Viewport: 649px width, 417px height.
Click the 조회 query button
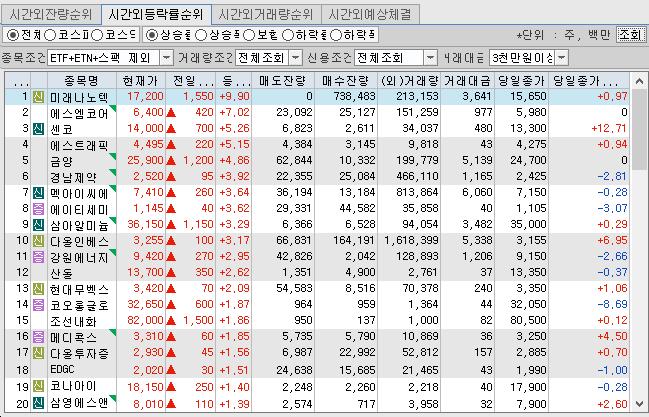coord(630,35)
